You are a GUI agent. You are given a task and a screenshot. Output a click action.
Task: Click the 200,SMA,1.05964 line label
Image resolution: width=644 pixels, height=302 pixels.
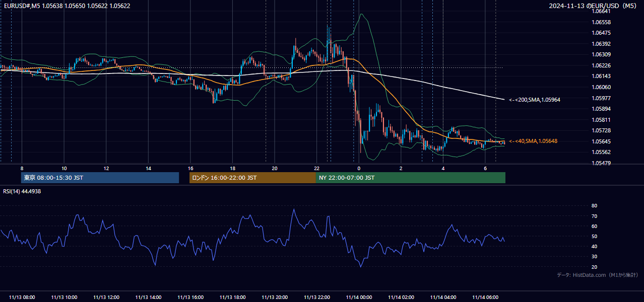click(535, 100)
